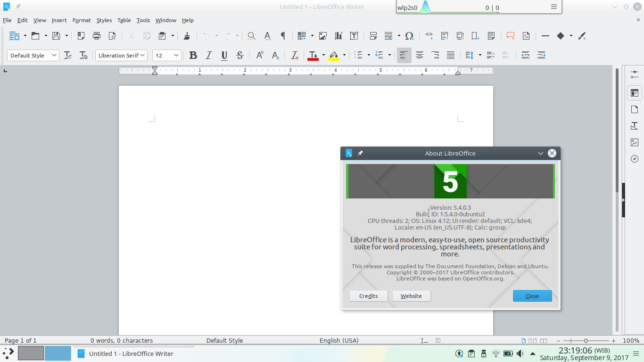
Task: Insert an Endnote
Action: coord(460,36)
